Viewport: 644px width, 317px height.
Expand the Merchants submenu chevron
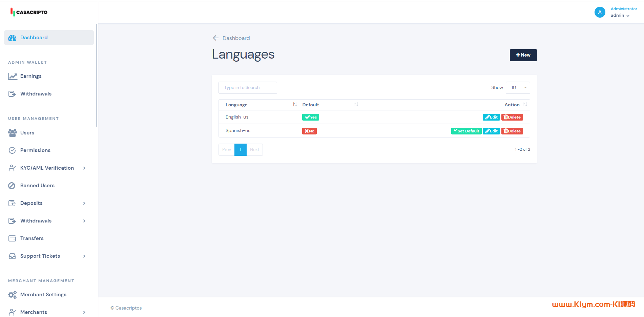tap(84, 312)
